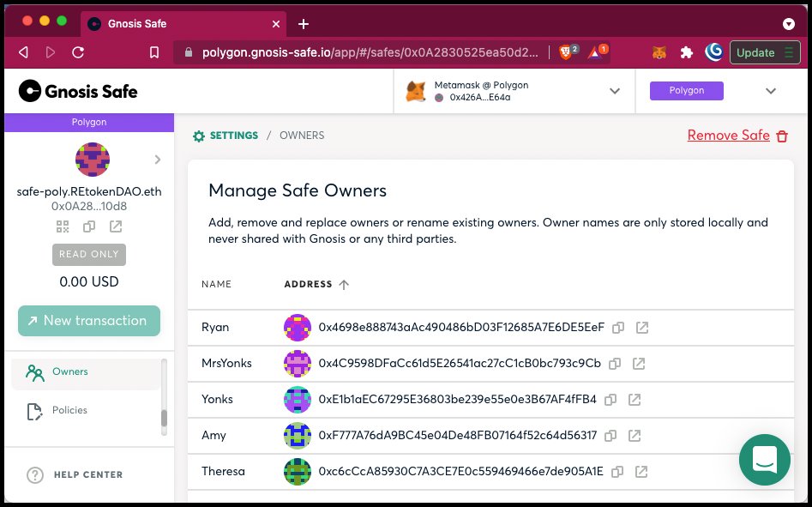This screenshot has width=812, height=507.
Task: Select the MrsYonks owner name
Action: point(226,364)
